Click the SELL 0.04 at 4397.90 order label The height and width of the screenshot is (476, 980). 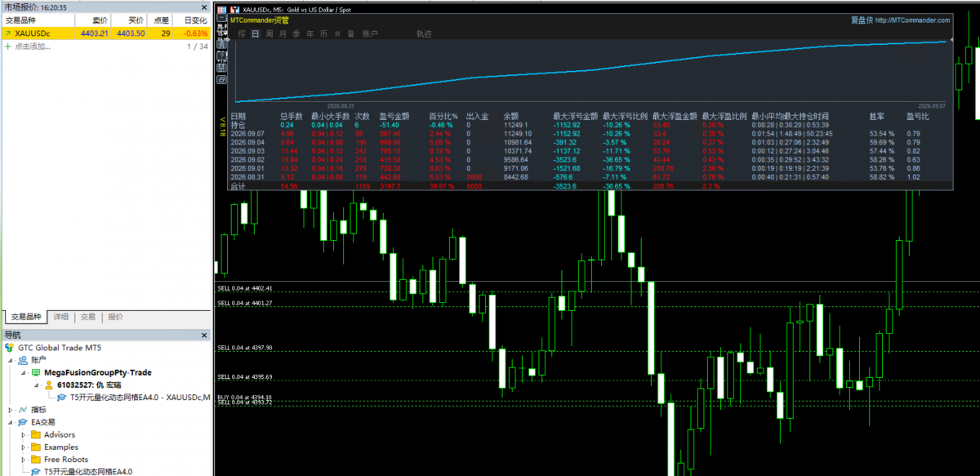pyautogui.click(x=245, y=348)
